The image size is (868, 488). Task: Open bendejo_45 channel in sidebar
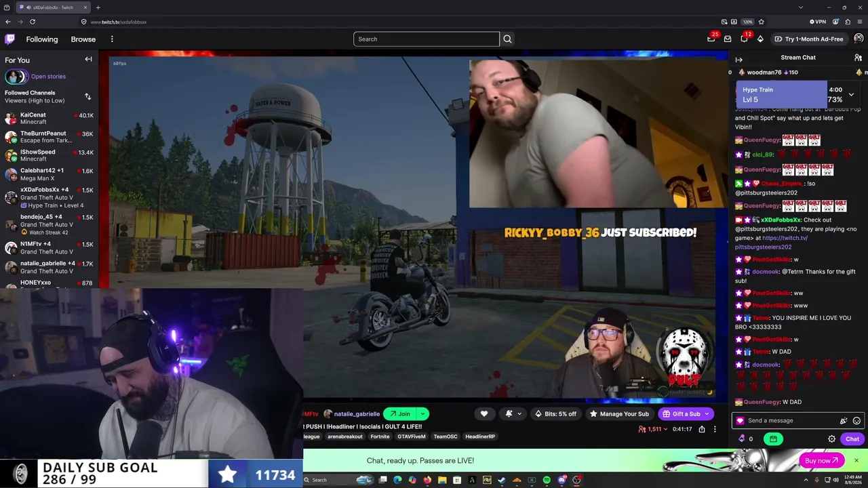49,224
